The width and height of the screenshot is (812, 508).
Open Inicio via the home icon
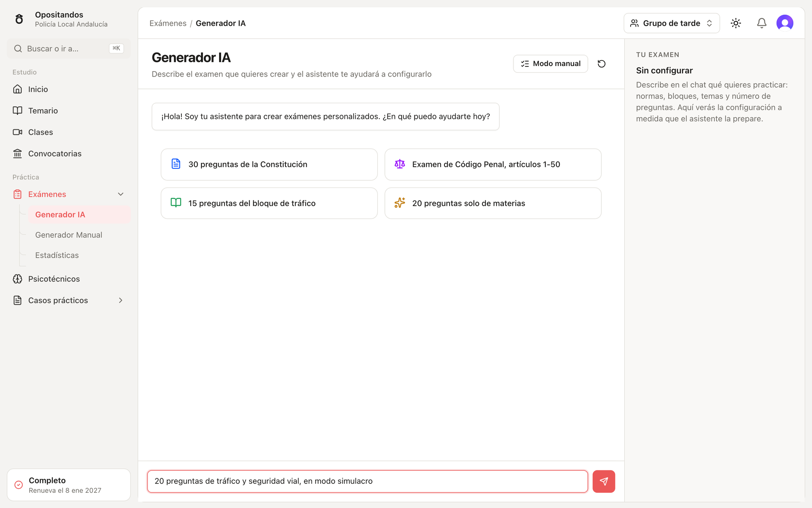[x=17, y=89]
